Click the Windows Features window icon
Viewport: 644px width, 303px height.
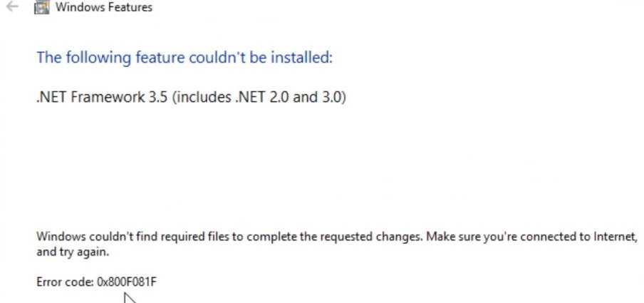43,9
